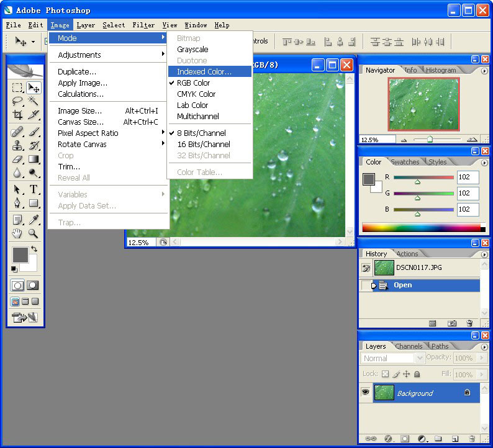This screenshot has width=493, height=448.
Task: Select the Blur tool
Action: point(17,172)
